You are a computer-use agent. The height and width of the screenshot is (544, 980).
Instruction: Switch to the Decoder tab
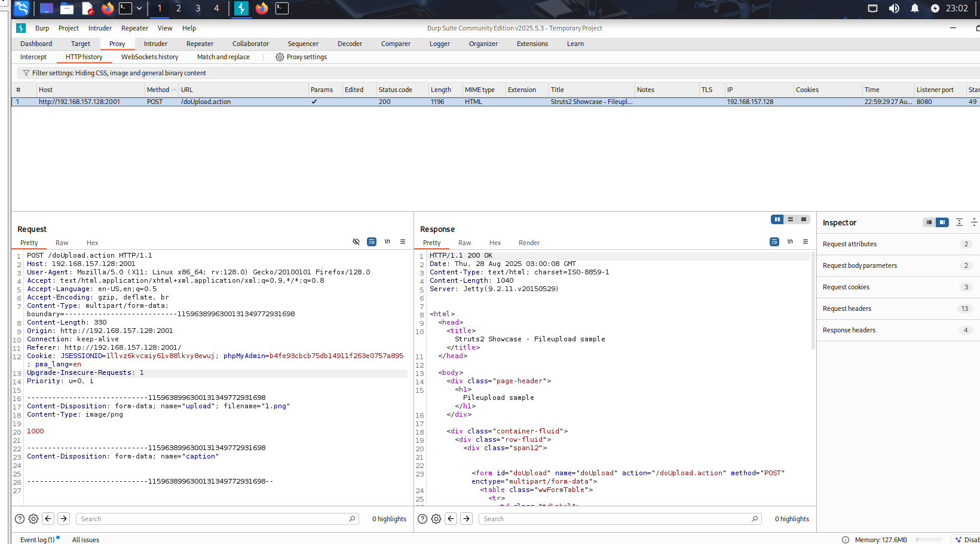click(350, 44)
